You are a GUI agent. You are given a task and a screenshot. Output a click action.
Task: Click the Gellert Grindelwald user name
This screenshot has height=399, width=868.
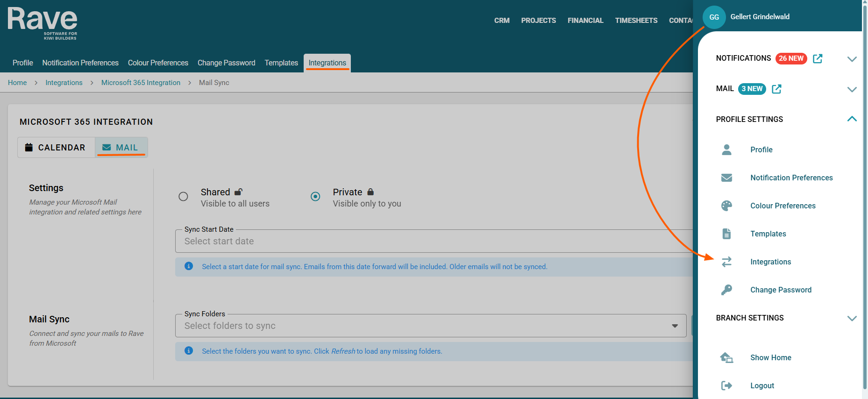[x=760, y=17]
